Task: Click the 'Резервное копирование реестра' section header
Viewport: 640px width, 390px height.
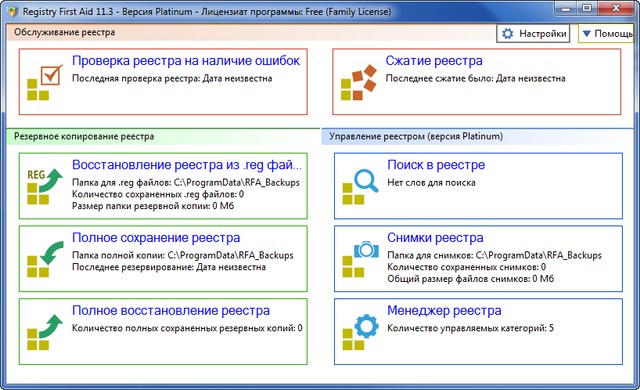Action: tap(84, 136)
